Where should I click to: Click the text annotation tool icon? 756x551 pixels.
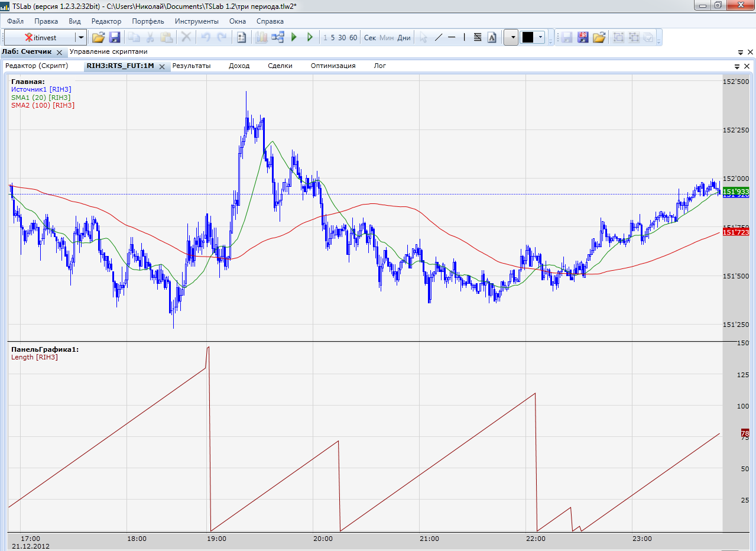tap(491, 37)
